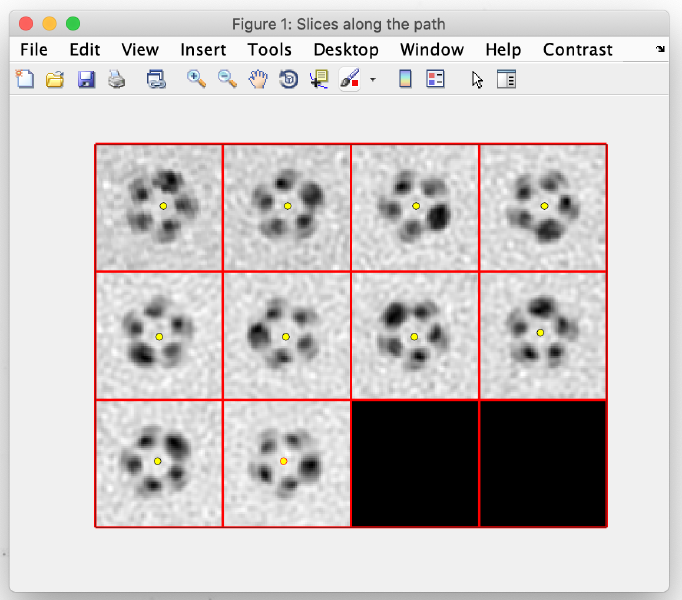682x600 pixels.
Task: Open the Brush color dropdown arrow
Action: (373, 80)
